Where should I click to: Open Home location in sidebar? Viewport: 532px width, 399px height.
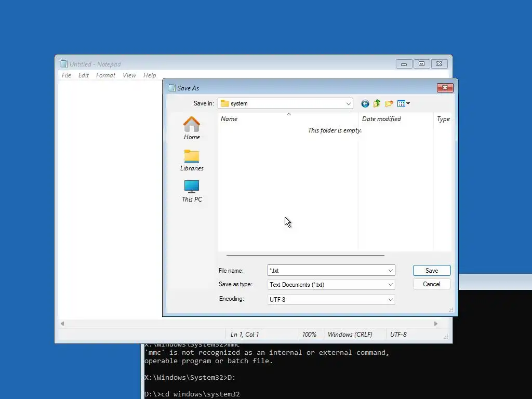(192, 128)
